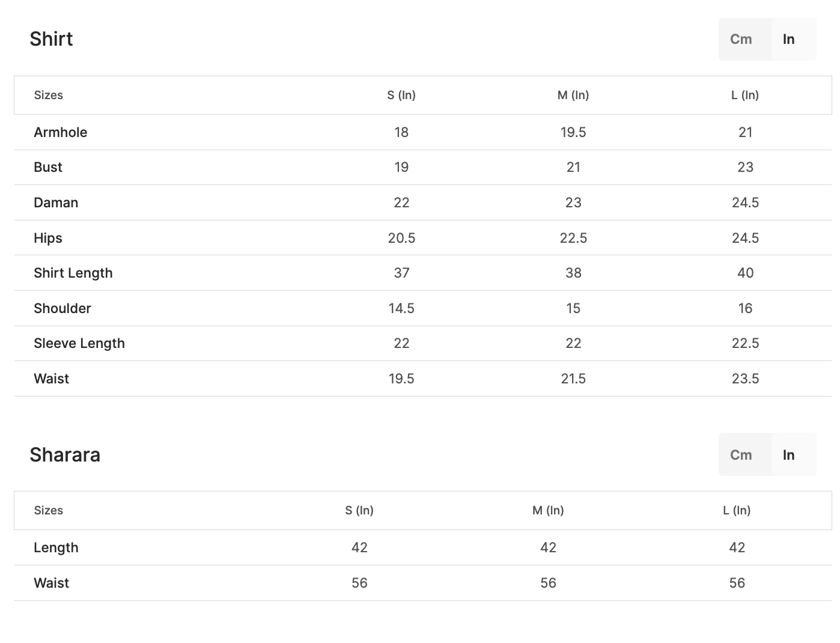Click the Sharara section heading
This screenshot has width=840, height=643.
[65, 455]
